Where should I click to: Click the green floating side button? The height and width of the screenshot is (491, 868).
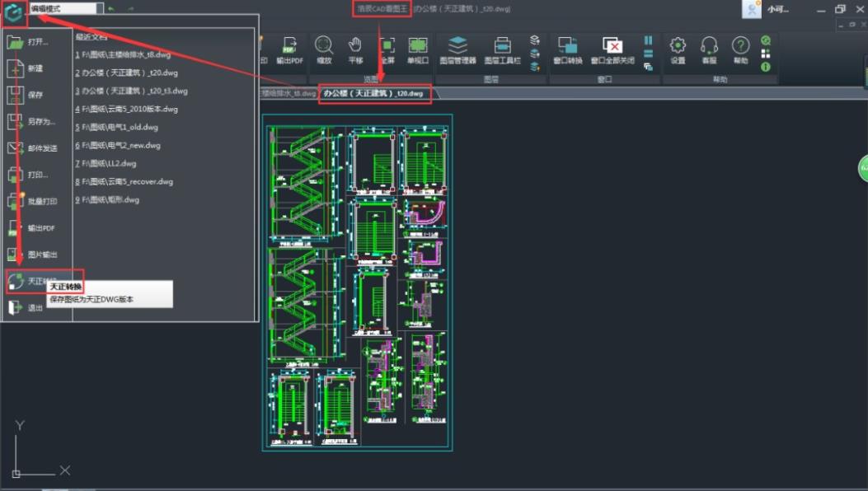863,168
